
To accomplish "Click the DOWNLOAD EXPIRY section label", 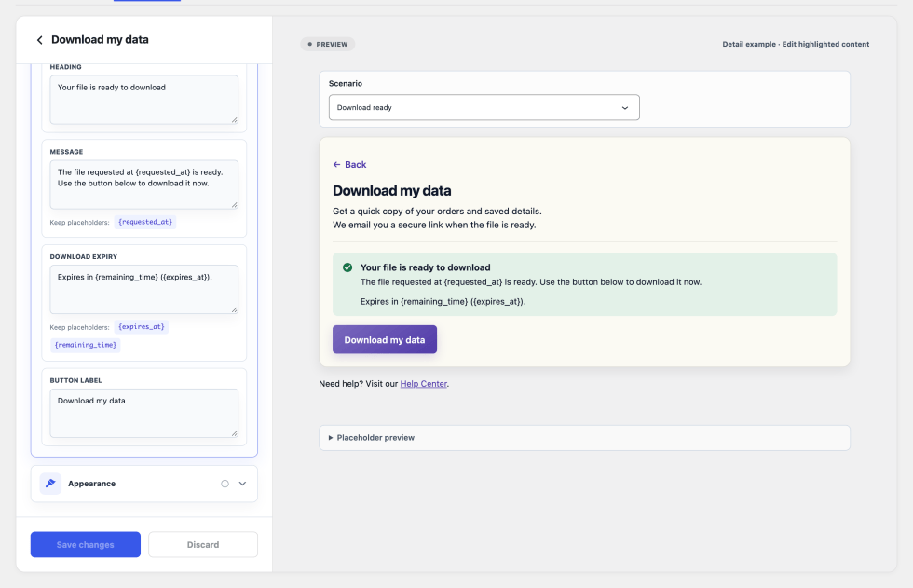I will tap(83, 257).
